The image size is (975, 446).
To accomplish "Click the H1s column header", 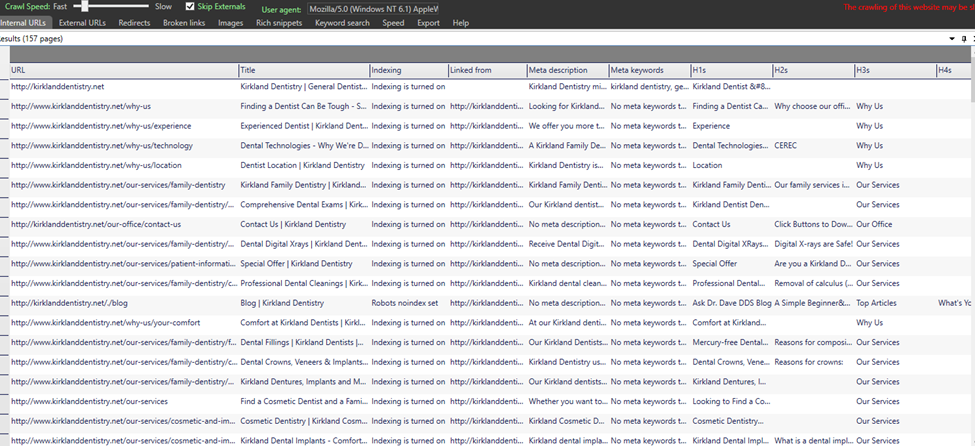I will (731, 70).
